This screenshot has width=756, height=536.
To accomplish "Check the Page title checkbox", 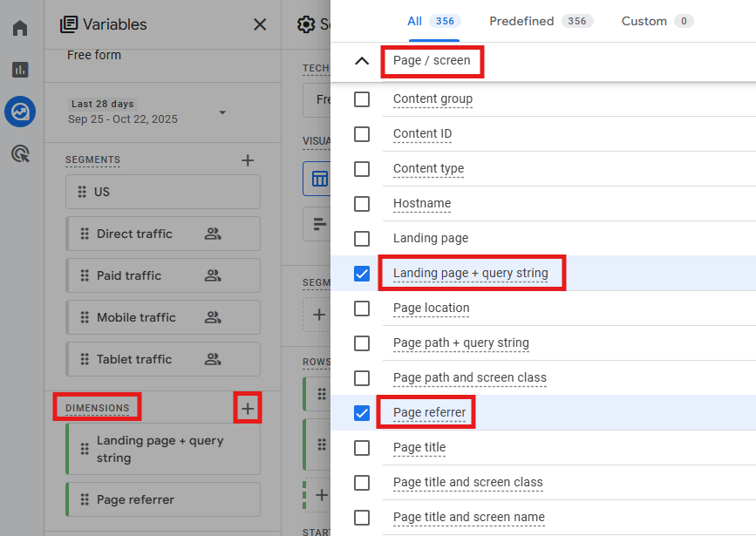I will tap(362, 448).
